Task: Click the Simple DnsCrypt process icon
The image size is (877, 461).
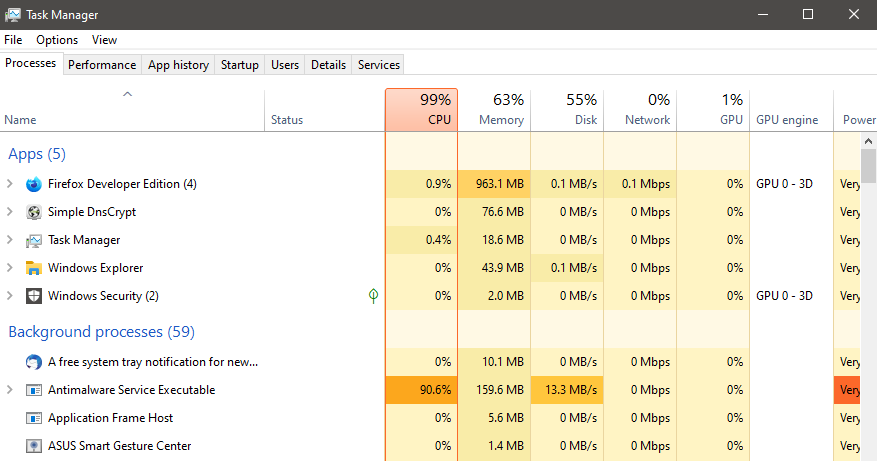Action: coord(33,212)
